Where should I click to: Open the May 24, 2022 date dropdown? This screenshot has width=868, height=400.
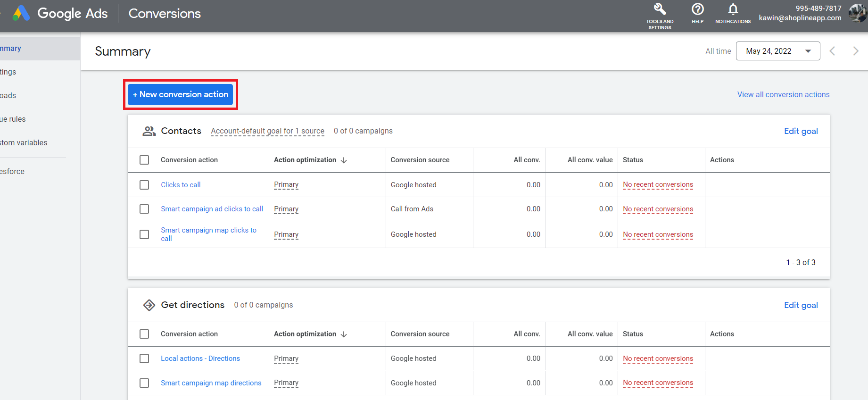pos(778,51)
